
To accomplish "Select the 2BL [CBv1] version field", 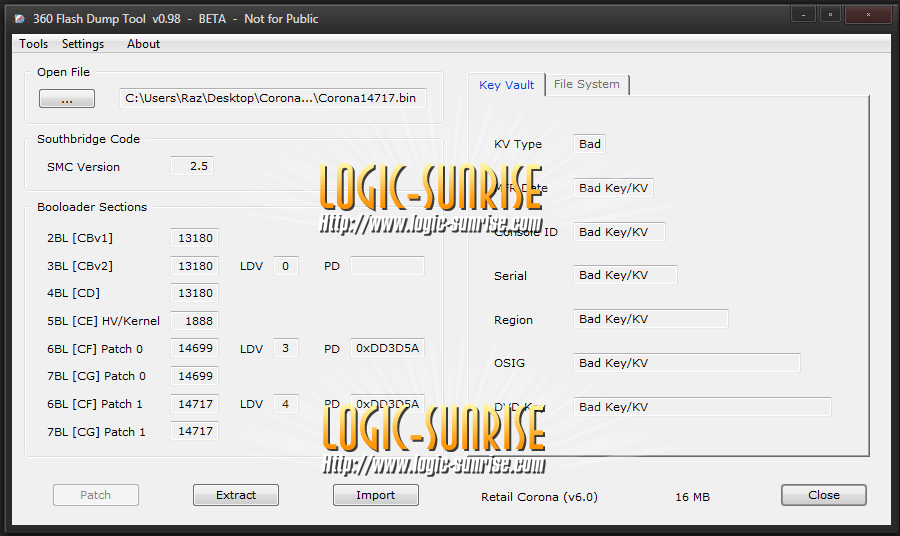I will tap(194, 238).
